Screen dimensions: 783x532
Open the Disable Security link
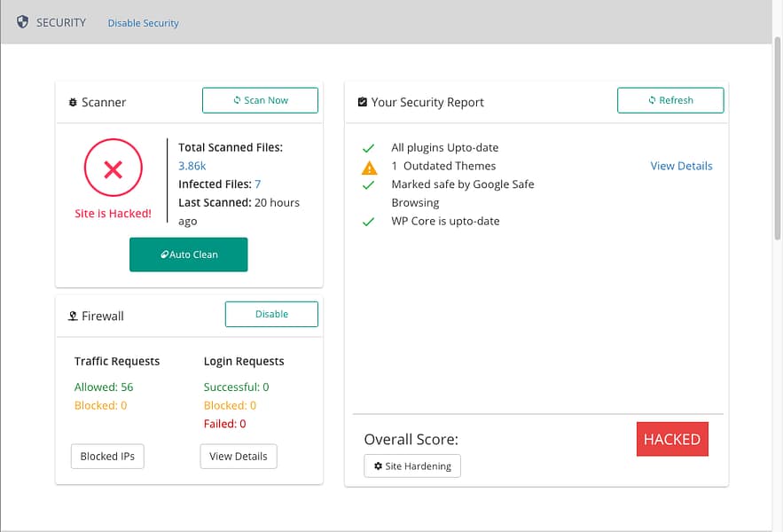tap(143, 23)
